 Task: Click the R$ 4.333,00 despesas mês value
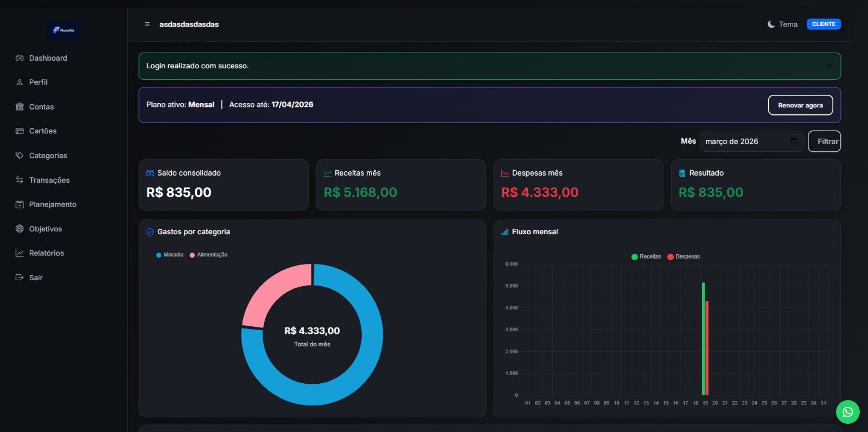coord(540,192)
